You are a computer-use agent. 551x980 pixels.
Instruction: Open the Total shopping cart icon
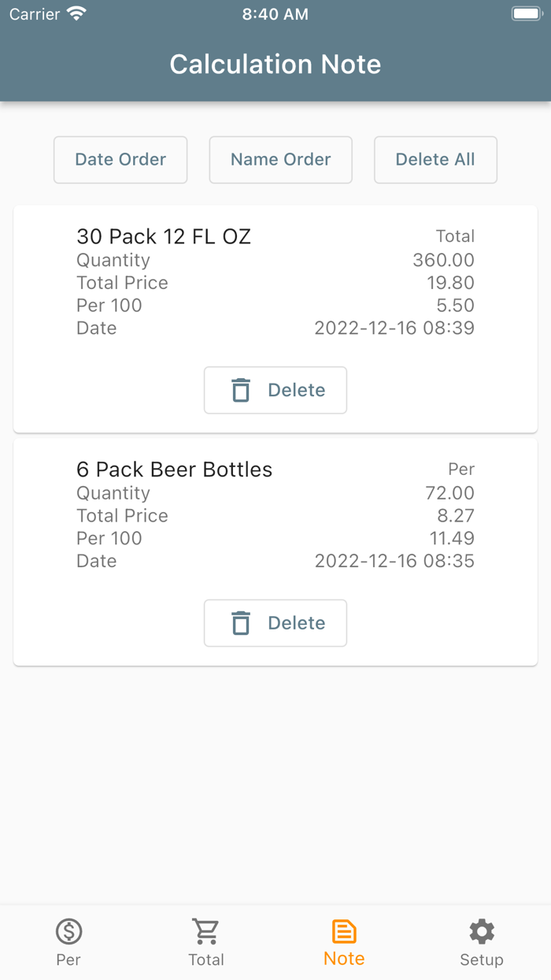206,932
